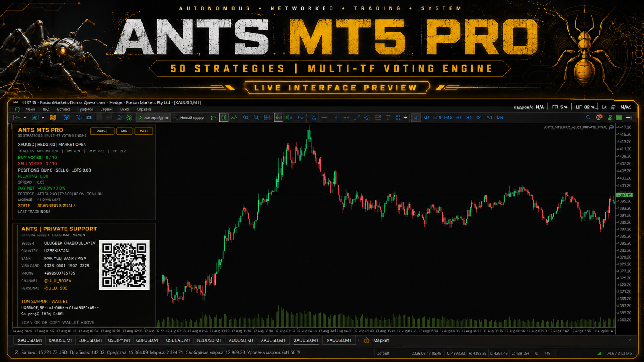The height and width of the screenshot is (362, 644).
Task: Switch chart to line chart mode
Action: (234, 118)
